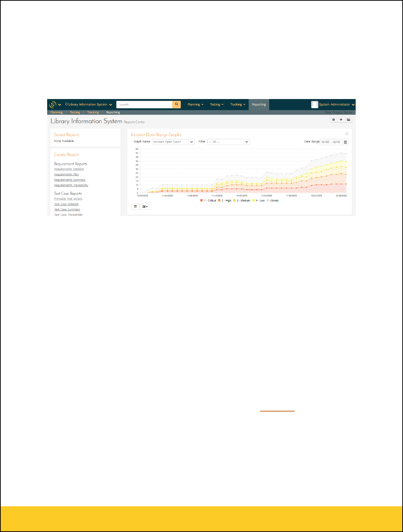Click the Incident Date Range Graphs title
Screen dimensions: 403x532
(156, 135)
